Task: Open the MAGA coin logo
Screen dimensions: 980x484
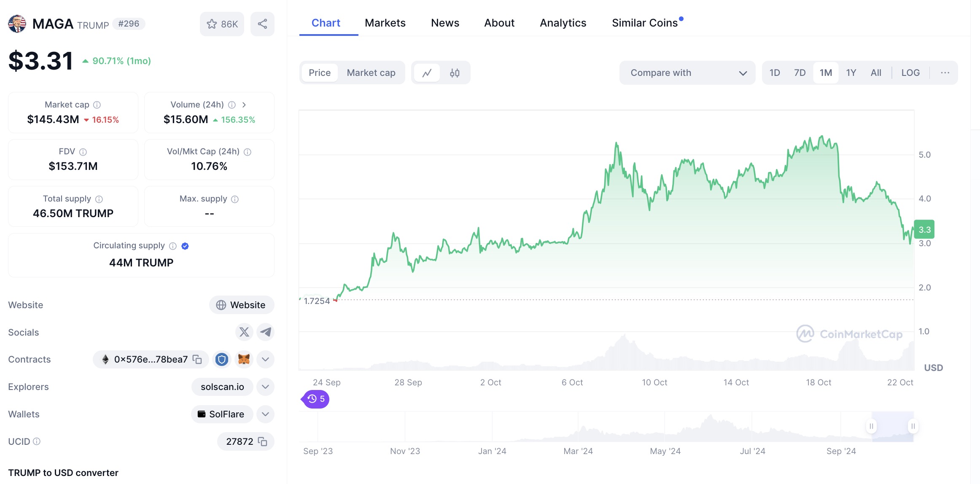Action: pos(17,24)
